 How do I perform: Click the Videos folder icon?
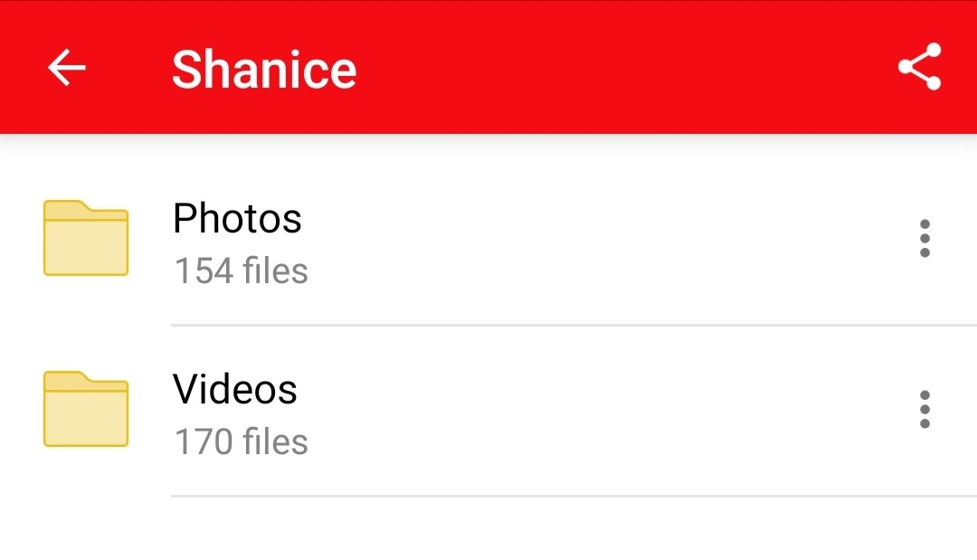tap(86, 409)
